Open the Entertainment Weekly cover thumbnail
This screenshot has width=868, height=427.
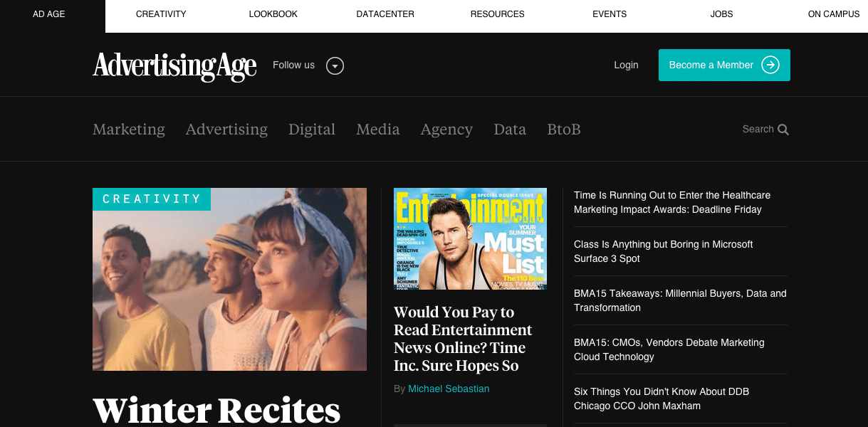(470, 238)
